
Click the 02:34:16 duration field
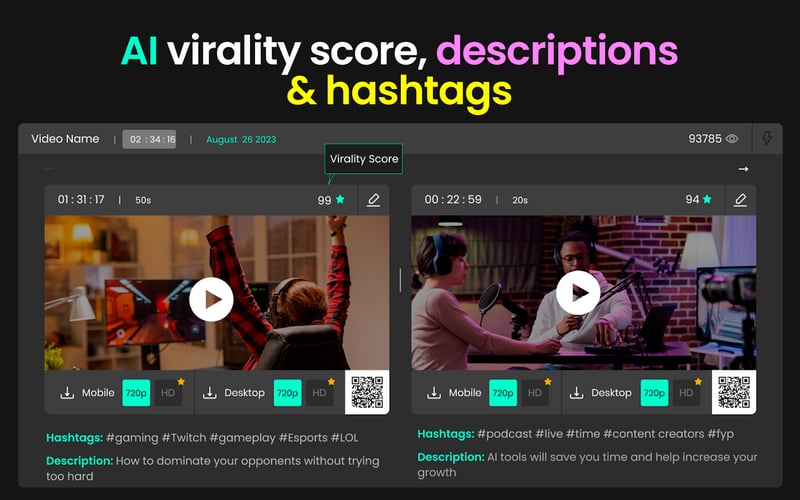coord(149,139)
